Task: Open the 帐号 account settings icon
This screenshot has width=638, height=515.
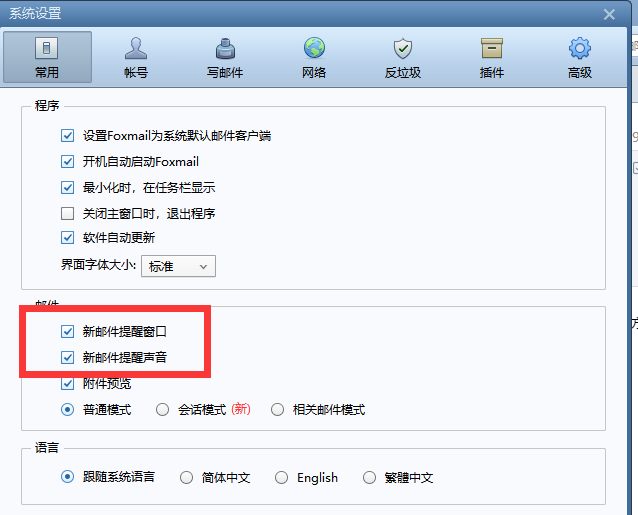Action: (135, 56)
